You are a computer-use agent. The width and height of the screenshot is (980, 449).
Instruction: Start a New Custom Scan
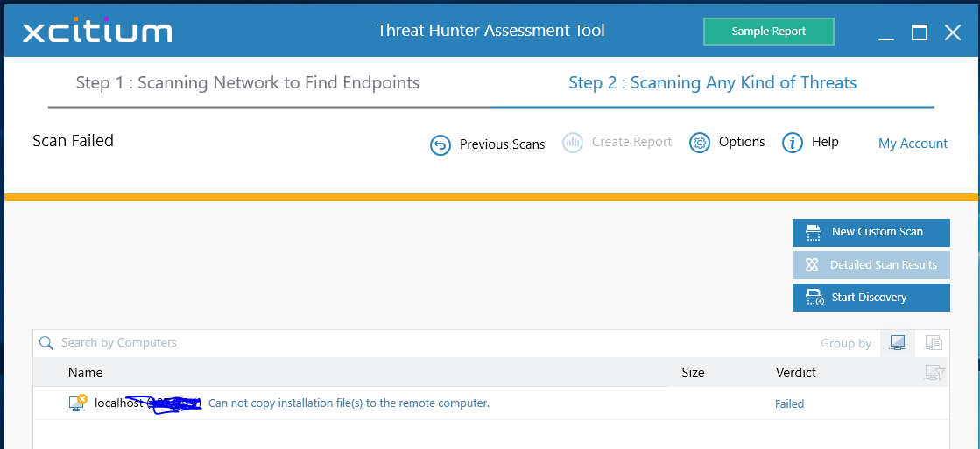coord(871,232)
